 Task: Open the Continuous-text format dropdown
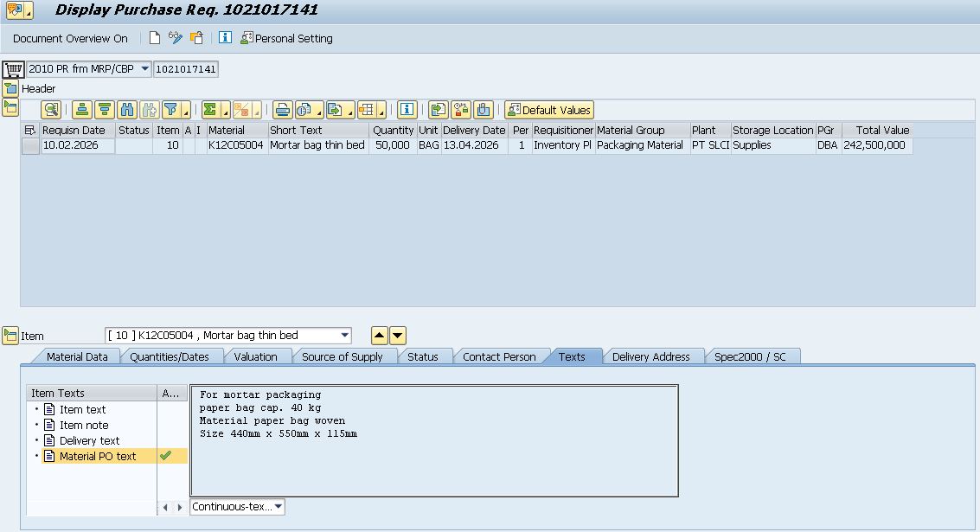click(278, 507)
